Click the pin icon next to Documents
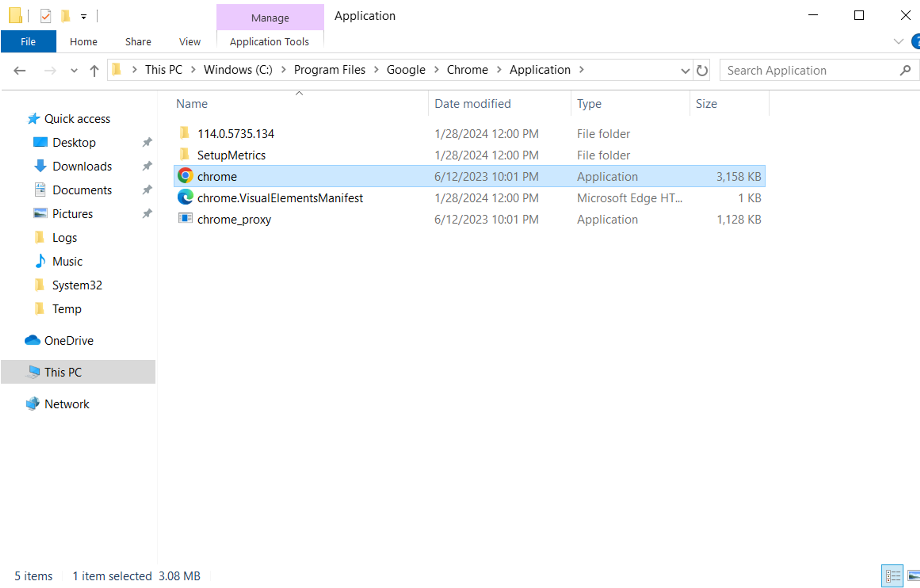 [147, 190]
